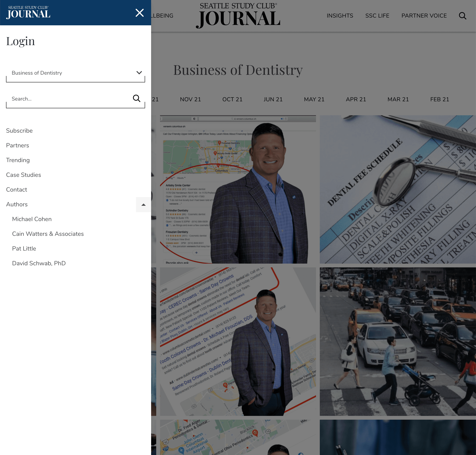The image size is (476, 455).
Task: Open the Trending link
Action: coord(18,160)
